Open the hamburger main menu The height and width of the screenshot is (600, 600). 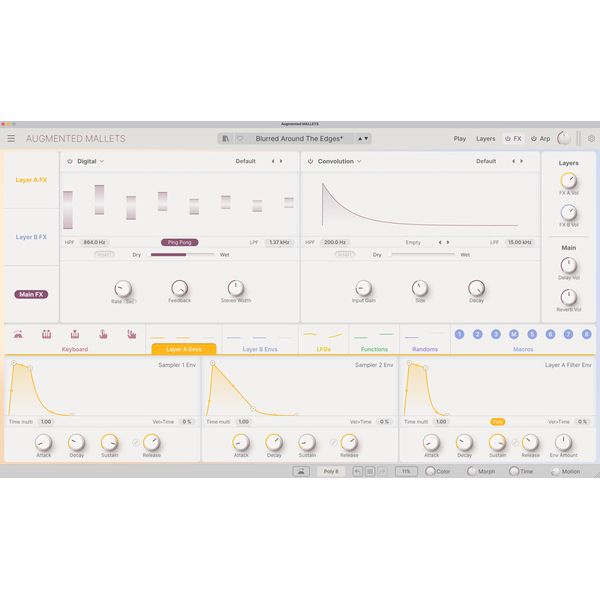(x=11, y=139)
